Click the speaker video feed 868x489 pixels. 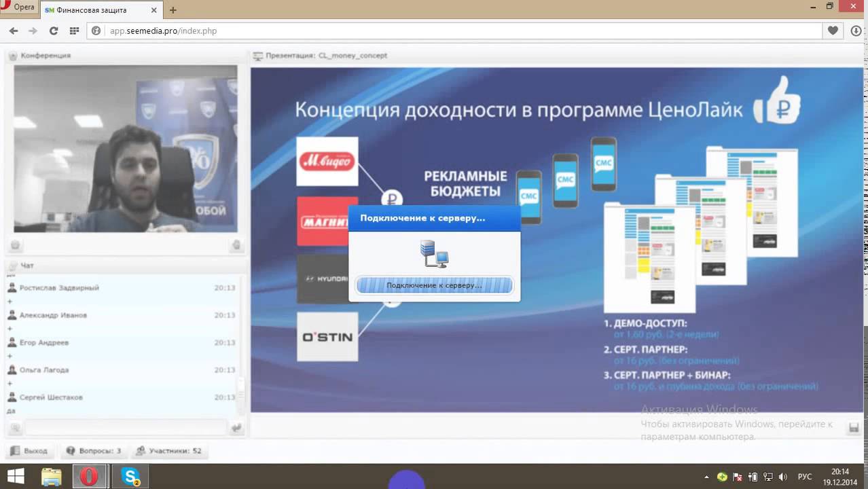126,149
